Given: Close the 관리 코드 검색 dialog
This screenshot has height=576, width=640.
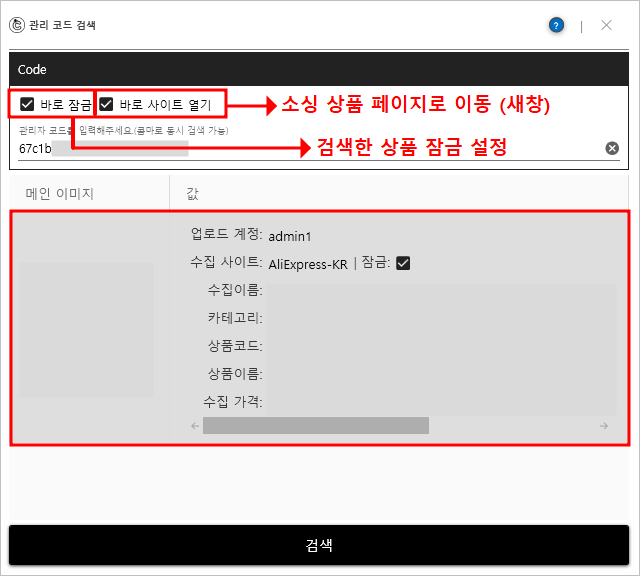Looking at the screenshot, I should [x=606, y=25].
